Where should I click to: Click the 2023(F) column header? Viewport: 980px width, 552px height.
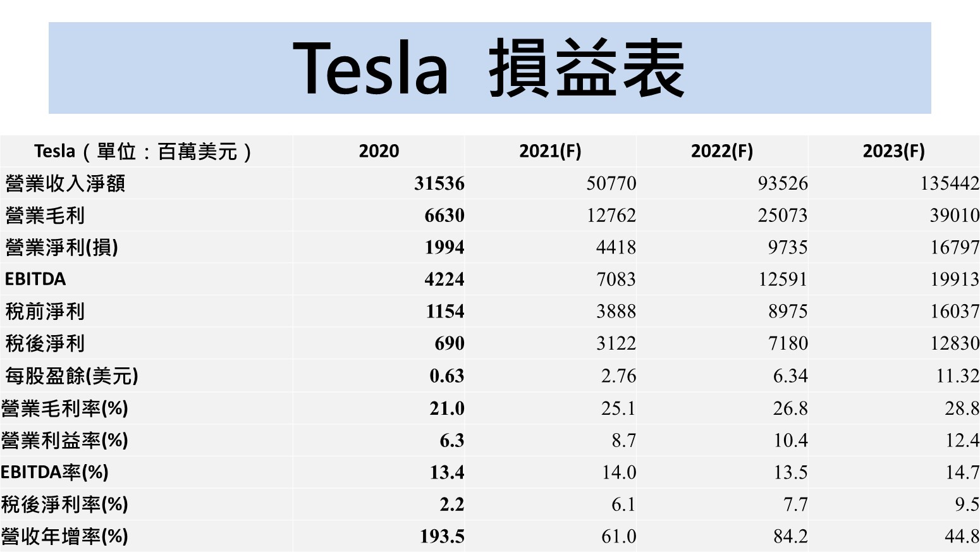[x=893, y=151]
